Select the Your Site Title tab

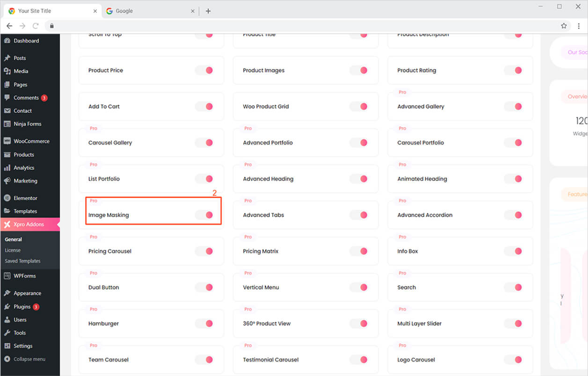[52, 11]
